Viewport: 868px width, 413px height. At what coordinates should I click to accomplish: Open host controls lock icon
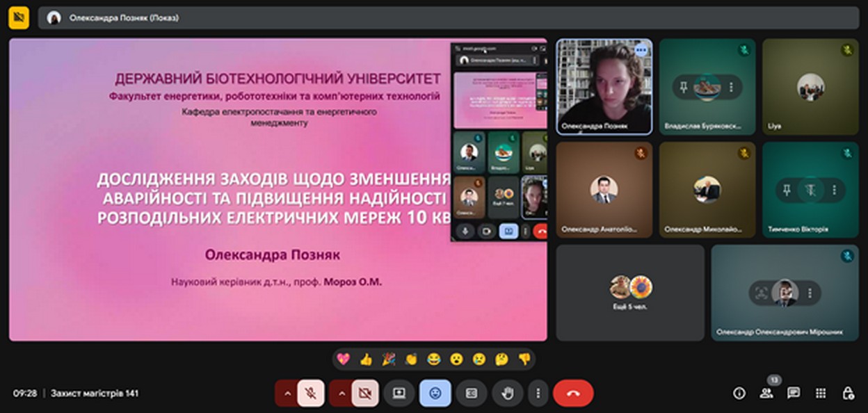point(848,393)
